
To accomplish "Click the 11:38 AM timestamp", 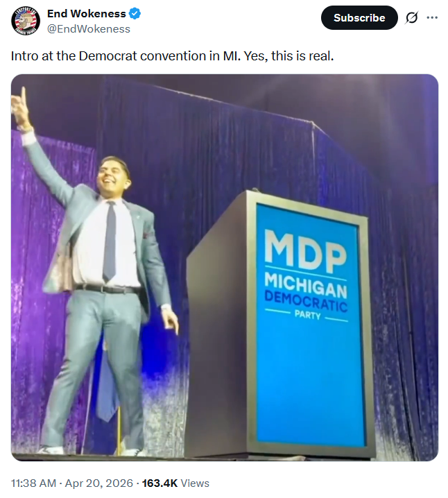I will click(x=34, y=483).
